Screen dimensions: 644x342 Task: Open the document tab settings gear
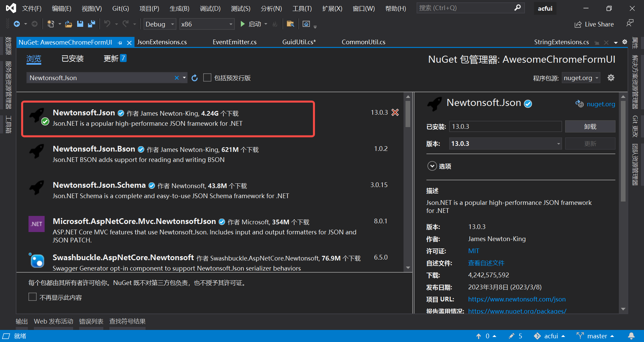(625, 42)
